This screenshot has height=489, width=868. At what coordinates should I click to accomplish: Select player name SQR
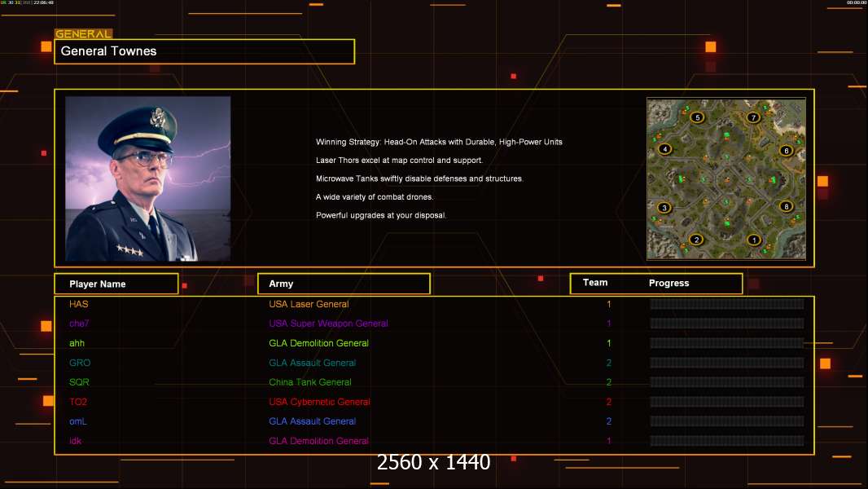[79, 382]
